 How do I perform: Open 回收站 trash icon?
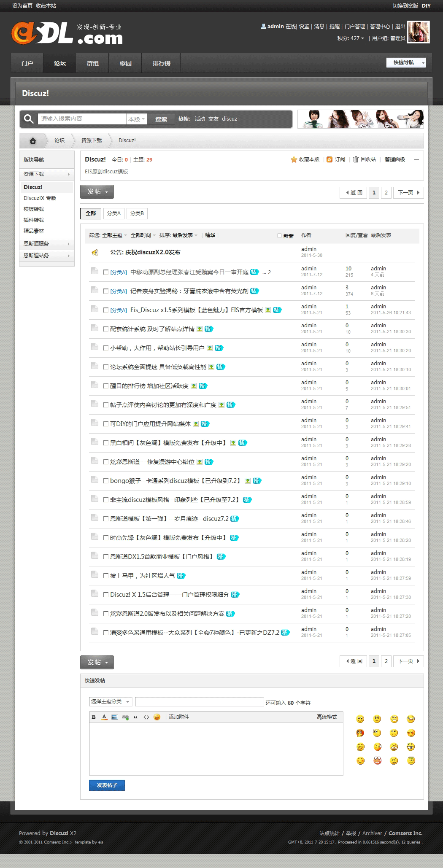(x=356, y=159)
